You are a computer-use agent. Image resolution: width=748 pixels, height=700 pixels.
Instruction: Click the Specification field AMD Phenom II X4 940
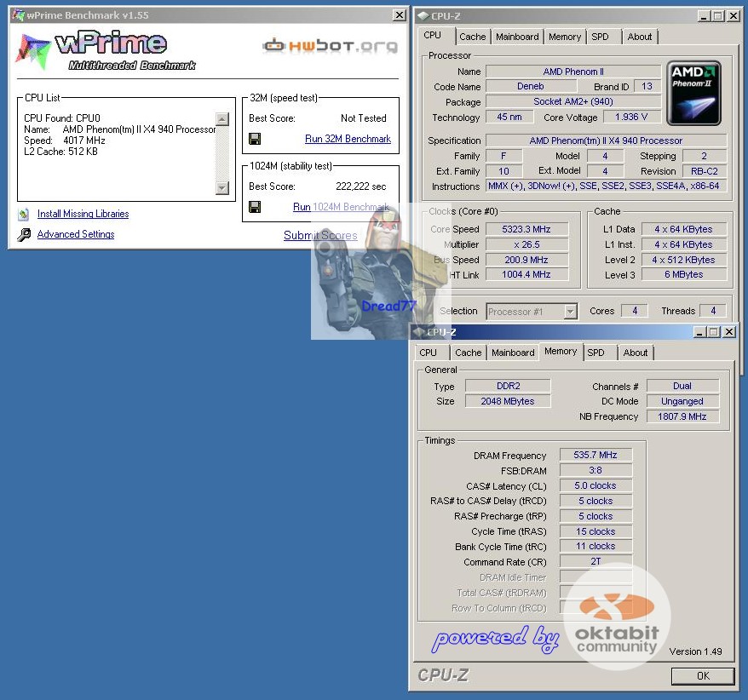pyautogui.click(x=606, y=141)
